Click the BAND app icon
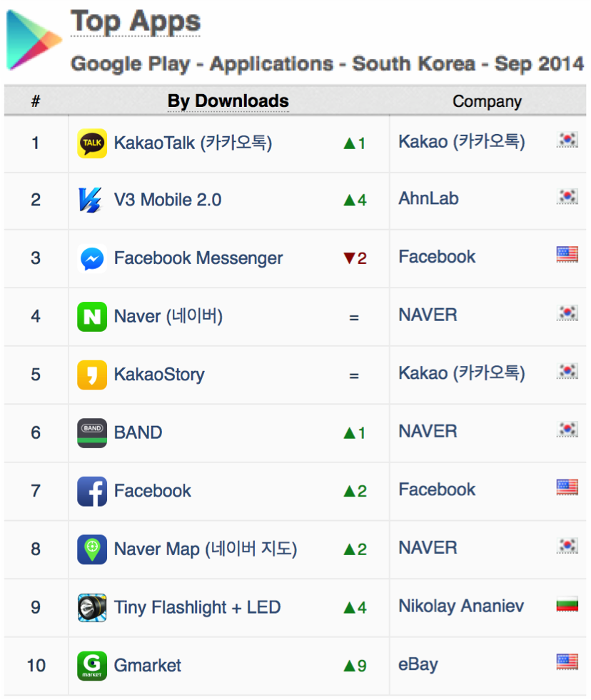591x700 pixels. pos(92,432)
